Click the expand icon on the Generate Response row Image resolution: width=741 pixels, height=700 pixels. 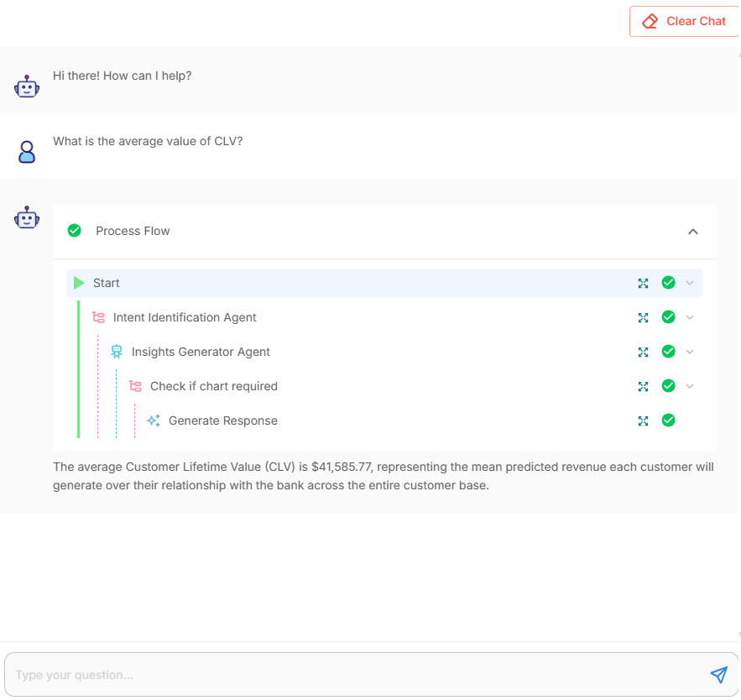coord(644,421)
